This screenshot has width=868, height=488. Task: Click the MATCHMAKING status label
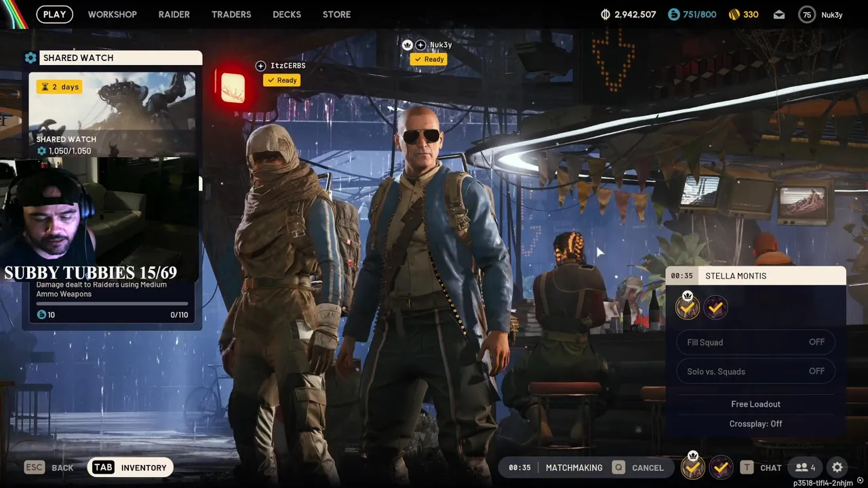click(574, 468)
